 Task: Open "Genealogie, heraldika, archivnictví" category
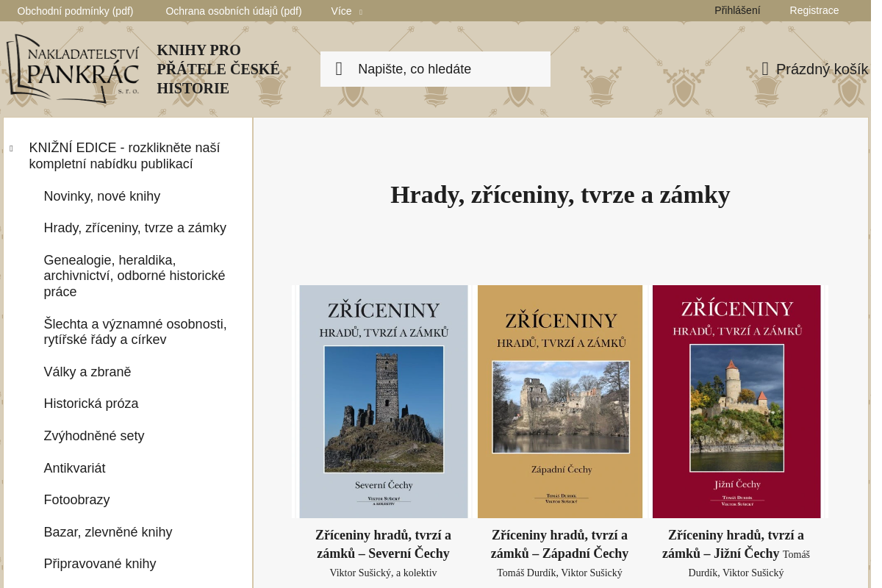click(x=134, y=276)
